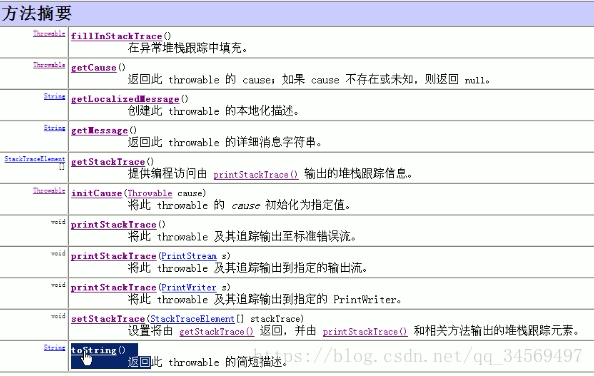The width and height of the screenshot is (594, 376).
Task: Click description 及其追踪输出到指定的输出流
Action: click(290, 268)
